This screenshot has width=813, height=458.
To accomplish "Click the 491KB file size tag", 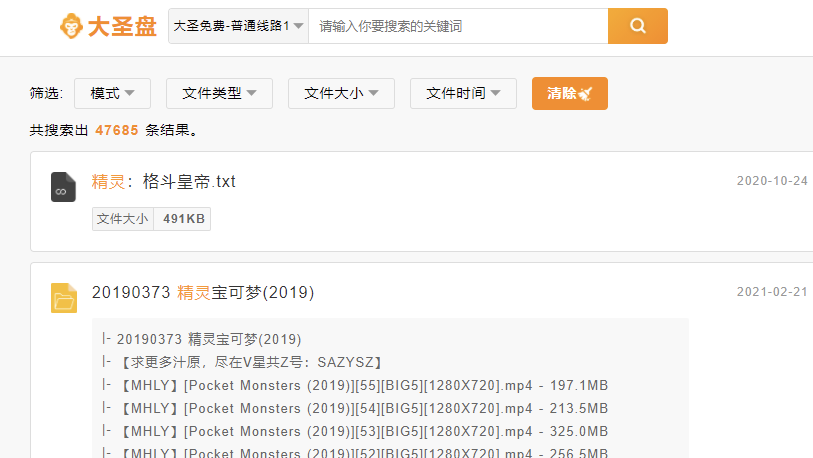I will pos(183,219).
